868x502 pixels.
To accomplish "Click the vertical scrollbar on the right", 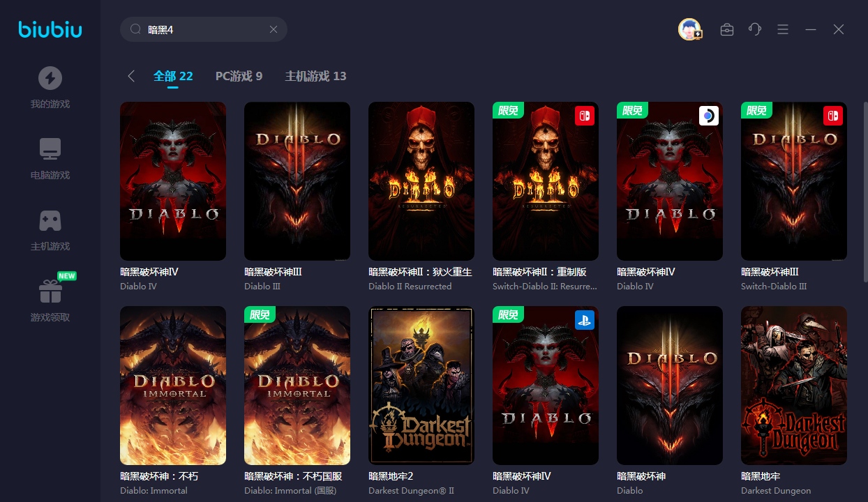I will 865,181.
